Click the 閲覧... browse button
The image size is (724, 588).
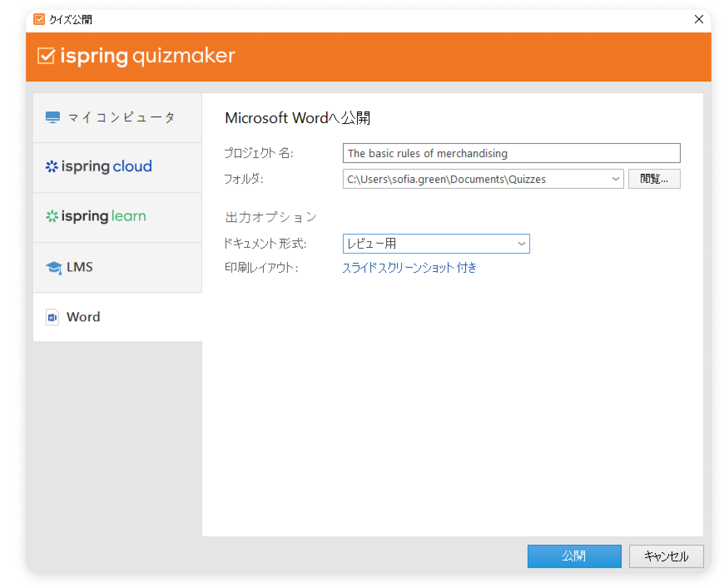point(654,179)
